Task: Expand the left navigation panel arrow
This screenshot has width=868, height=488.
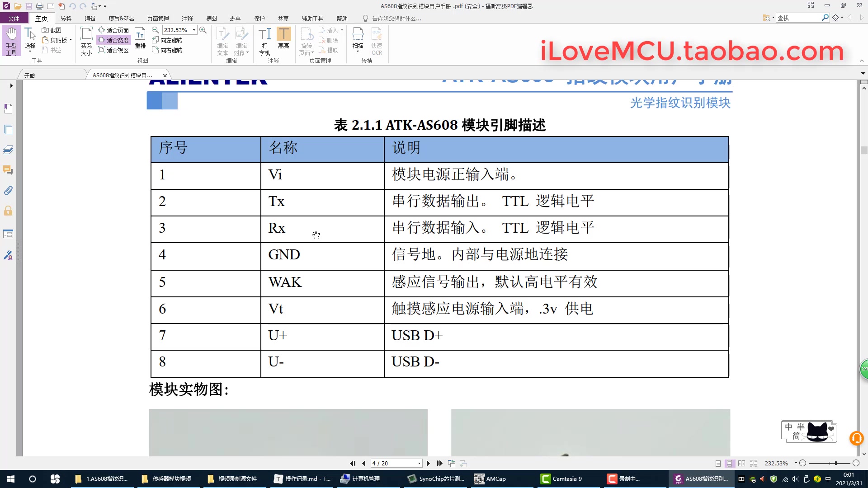Action: pyautogui.click(x=11, y=85)
